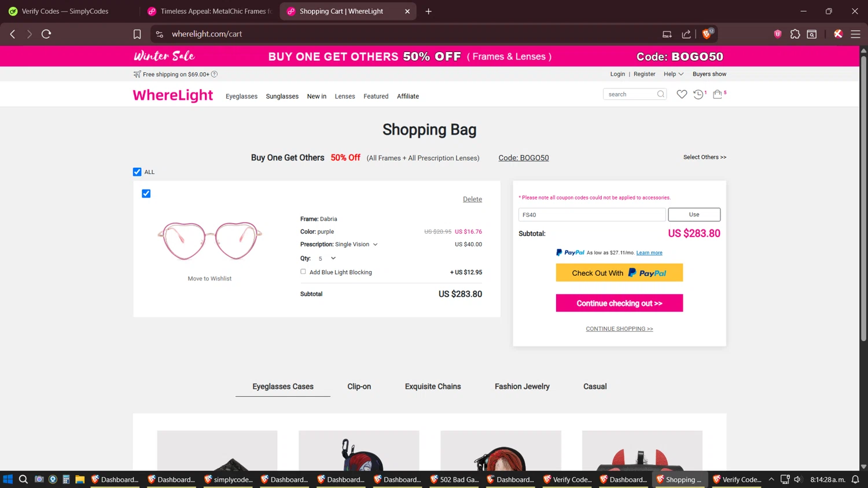
Task: Open the browsing history clock icon
Action: tap(698, 94)
